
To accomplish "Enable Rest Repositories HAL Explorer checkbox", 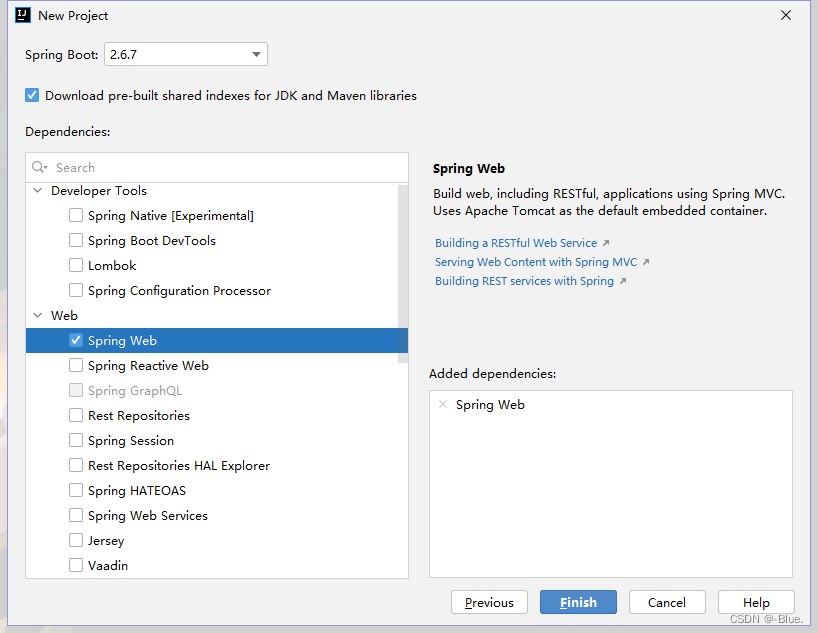I will point(76,465).
